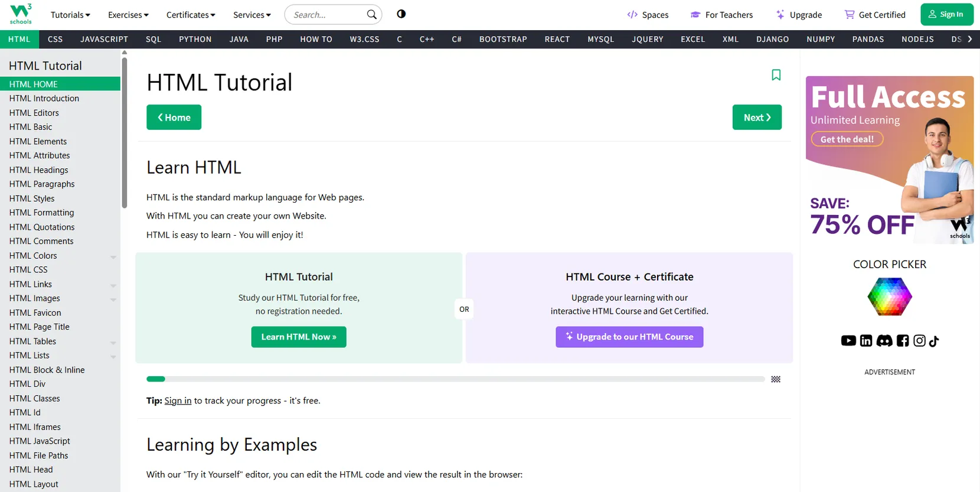Expand HTML Images submenu arrow

coord(113,299)
